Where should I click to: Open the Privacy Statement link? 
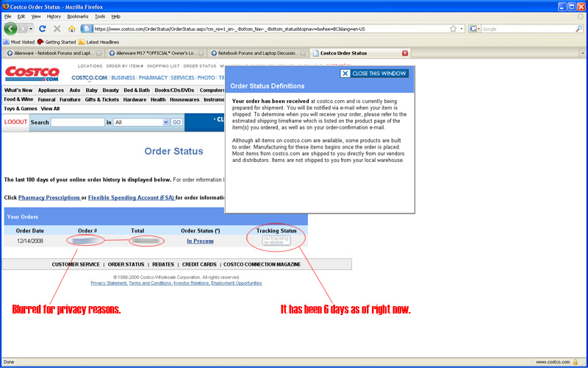pyautogui.click(x=108, y=283)
